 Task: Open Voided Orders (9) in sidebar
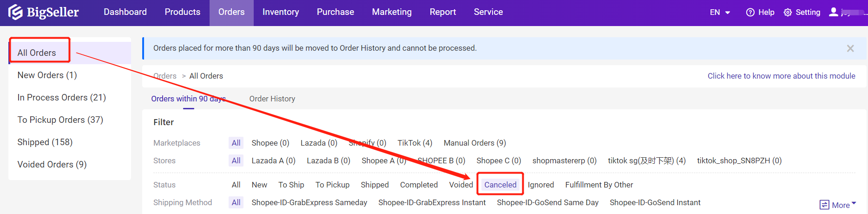click(70, 164)
